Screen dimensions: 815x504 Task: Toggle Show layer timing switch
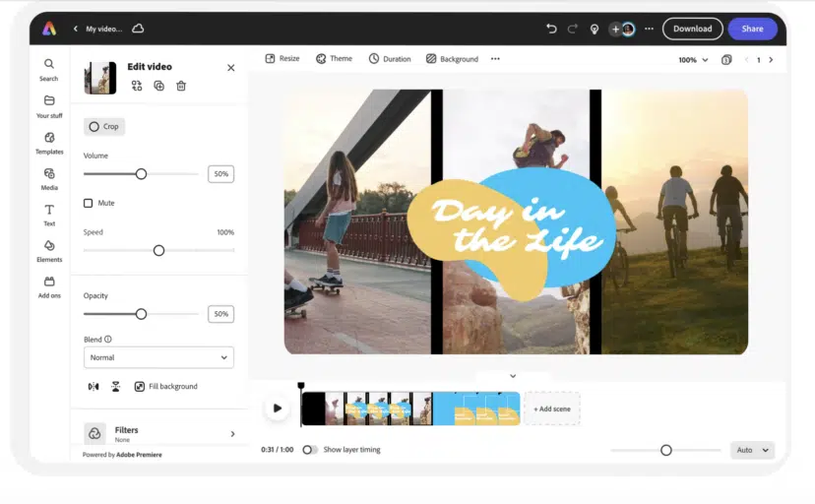[x=310, y=450]
